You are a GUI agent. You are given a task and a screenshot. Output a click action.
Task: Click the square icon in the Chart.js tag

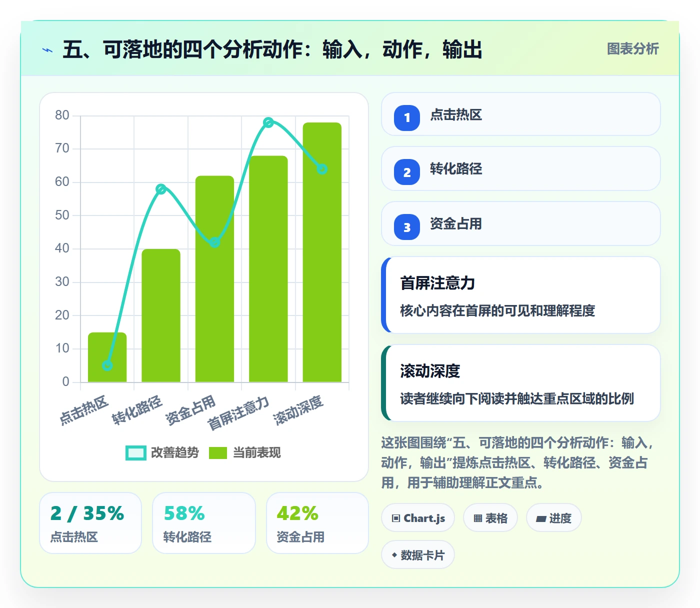[x=396, y=518]
